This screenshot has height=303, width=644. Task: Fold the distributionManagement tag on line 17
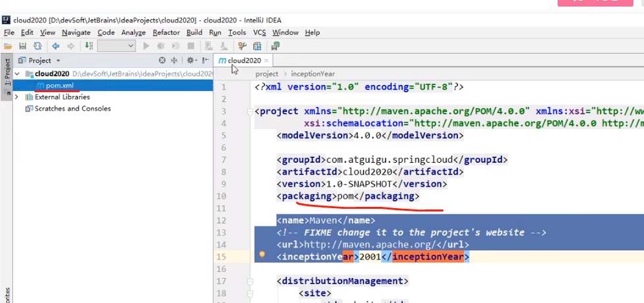coord(250,281)
